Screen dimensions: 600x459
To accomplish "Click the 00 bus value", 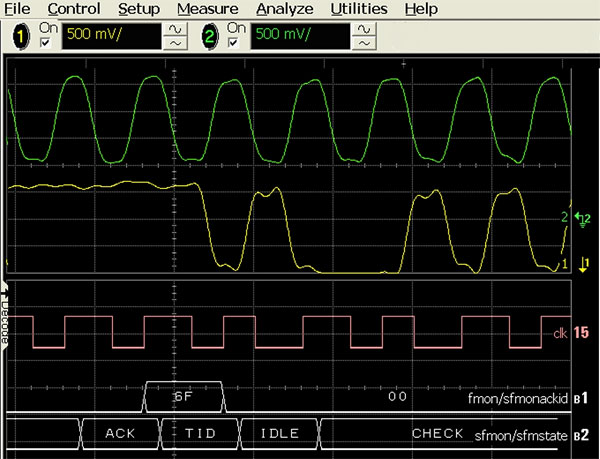I will tap(397, 396).
